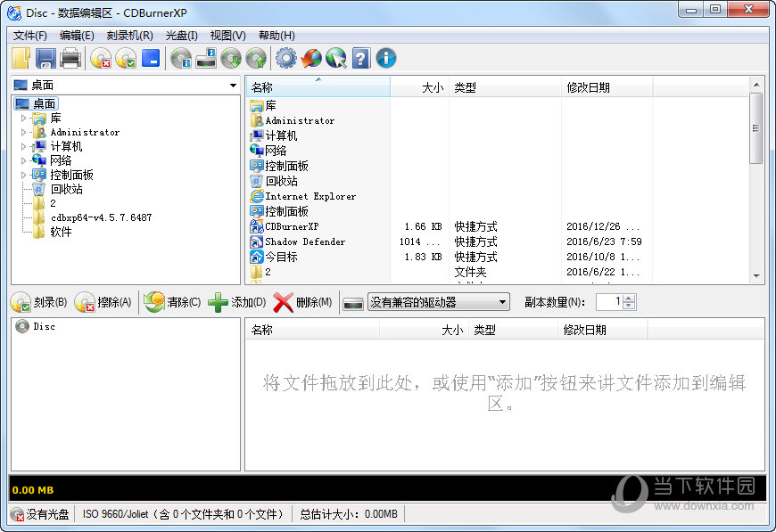Screen dimensions: 776x532
Task: Sort file browser by 修改日期 column
Action: [607, 87]
